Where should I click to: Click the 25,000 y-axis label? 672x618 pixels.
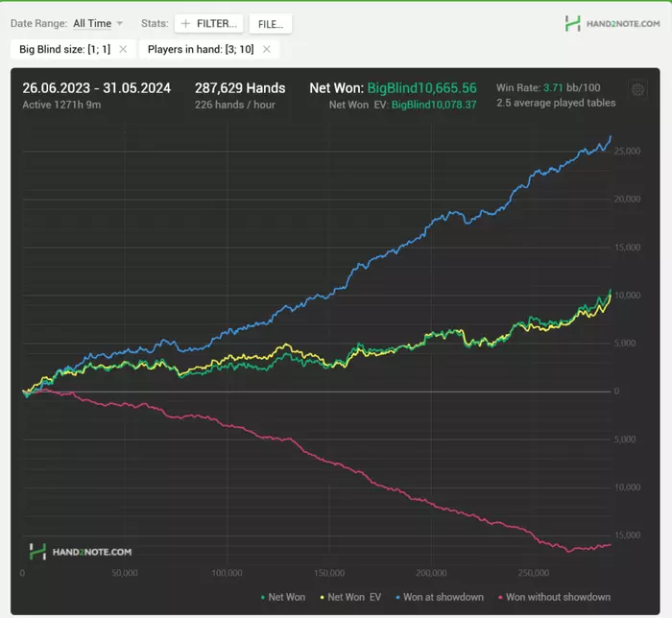(627, 152)
